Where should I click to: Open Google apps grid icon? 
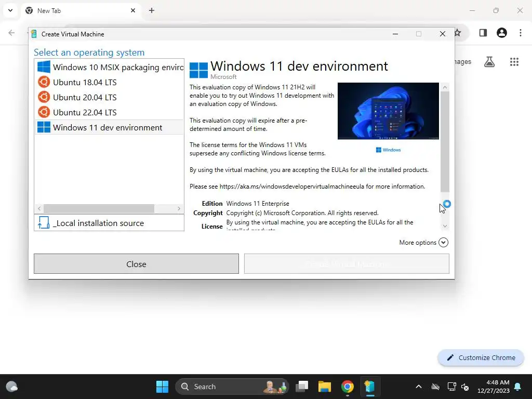pos(514,62)
